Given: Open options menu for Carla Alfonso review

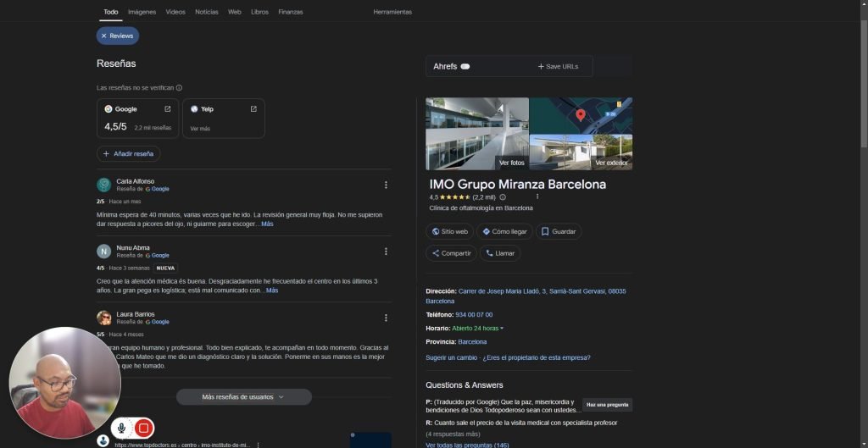Looking at the screenshot, I should [386, 185].
